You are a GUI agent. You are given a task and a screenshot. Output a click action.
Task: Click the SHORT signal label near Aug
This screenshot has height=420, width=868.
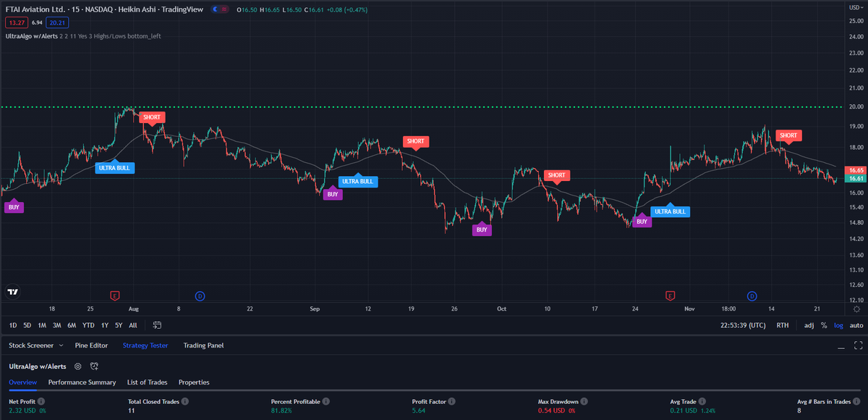click(x=152, y=117)
